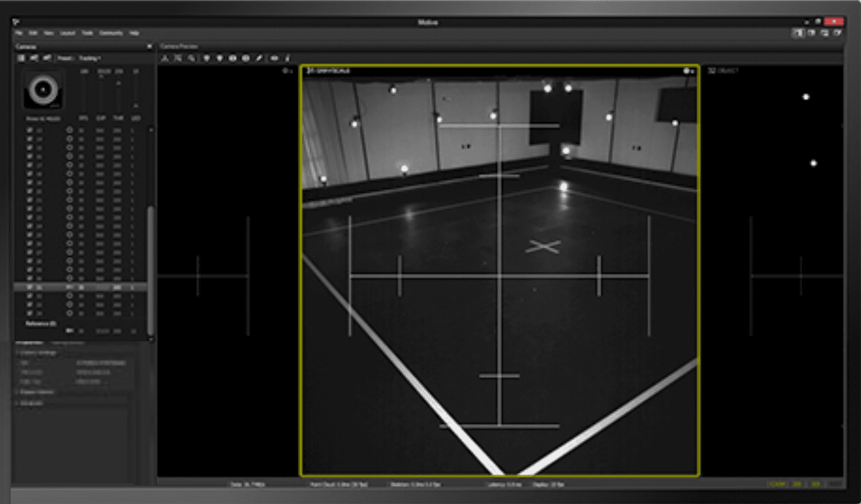Select the wand icon in preview toolbar
This screenshot has width=861, height=504.
click(x=260, y=58)
